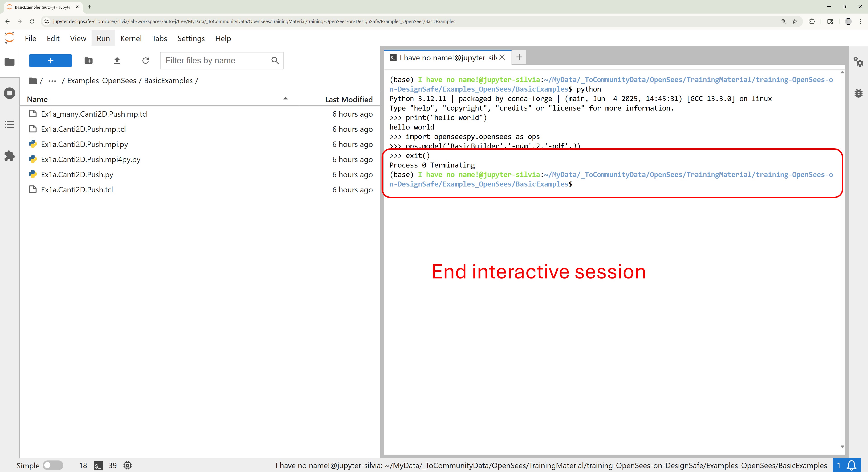The image size is (868, 472).
Task: Open the extension manager puzzle icon
Action: [9, 156]
